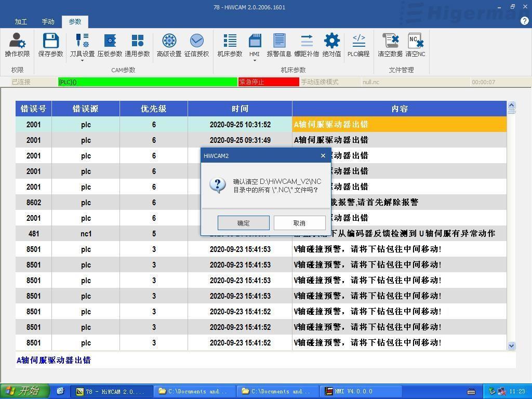532x399 pixels.
Task: Click error number 481 cell
Action: pos(33,234)
